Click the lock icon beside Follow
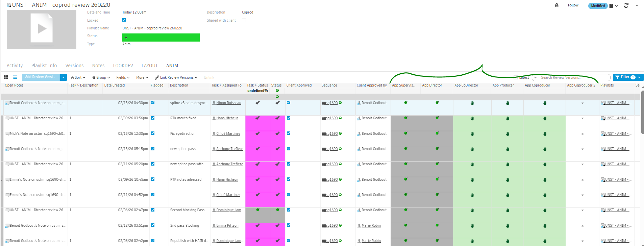The width and height of the screenshot is (644, 246). (x=556, y=5)
